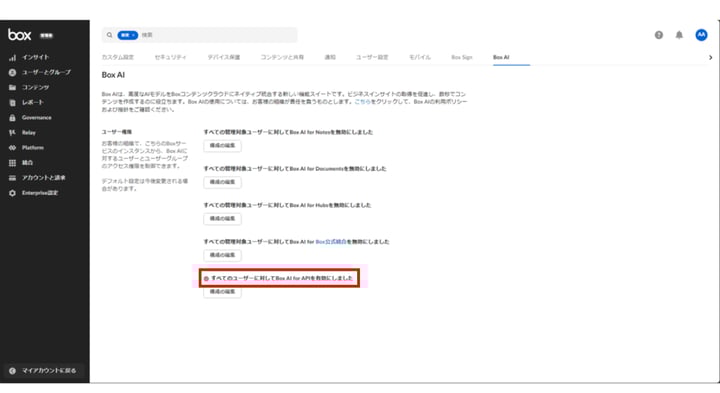
Task: Click the Box AI for API status text
Action: click(x=282, y=278)
